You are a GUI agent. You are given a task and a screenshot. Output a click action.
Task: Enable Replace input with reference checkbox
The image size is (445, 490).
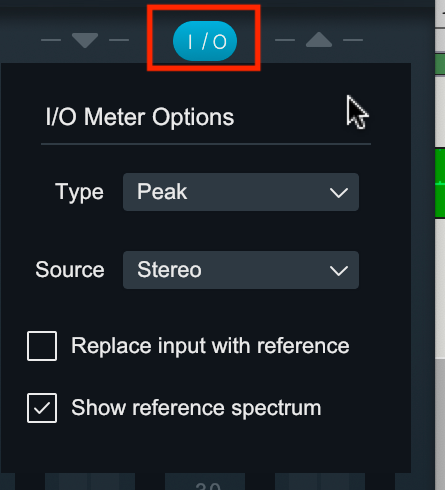(42, 346)
